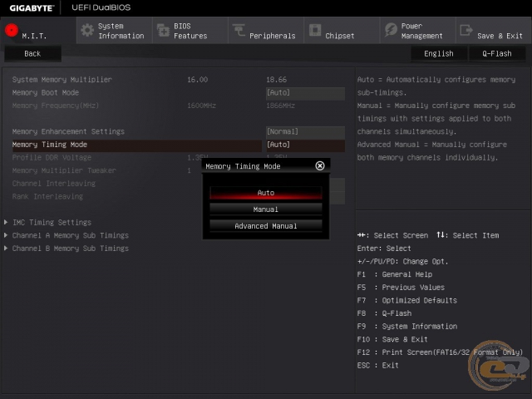The height and width of the screenshot is (399, 532).
Task: Choose Advanced Manual timing mode option
Action: (266, 226)
